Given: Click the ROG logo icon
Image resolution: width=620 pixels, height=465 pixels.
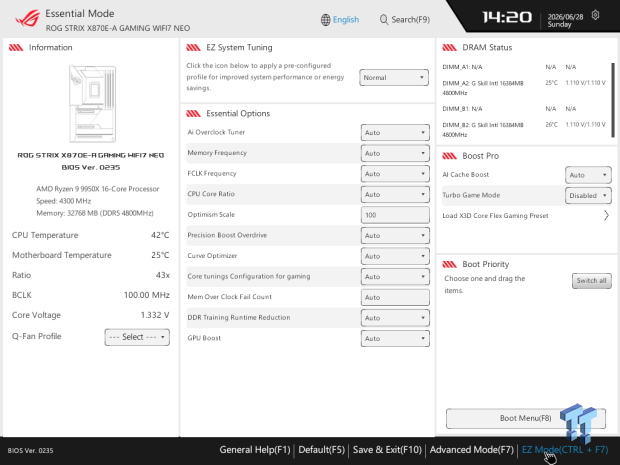Looking at the screenshot, I should point(27,19).
